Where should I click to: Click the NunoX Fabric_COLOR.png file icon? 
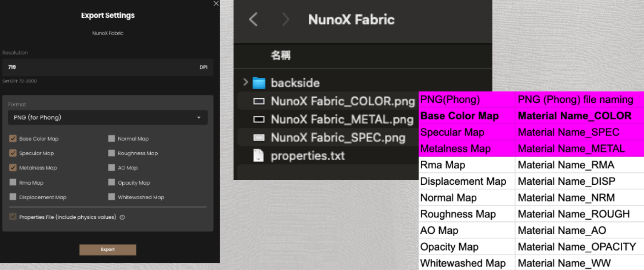259,101
